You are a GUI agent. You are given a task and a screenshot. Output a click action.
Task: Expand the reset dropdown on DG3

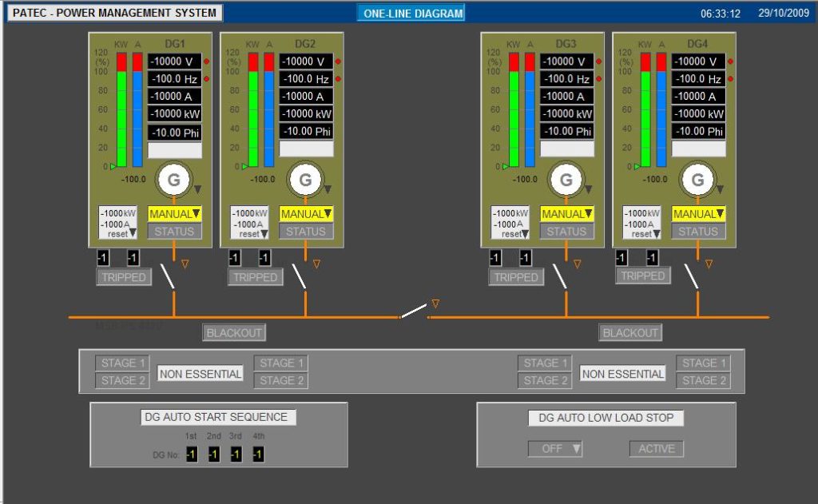[527, 232]
